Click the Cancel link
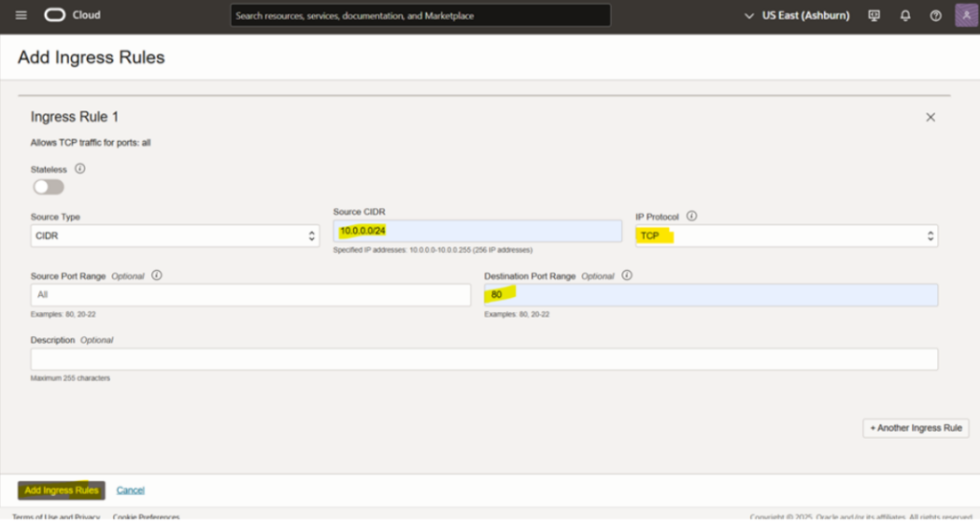Screen dimensions: 980x523 click(130, 490)
